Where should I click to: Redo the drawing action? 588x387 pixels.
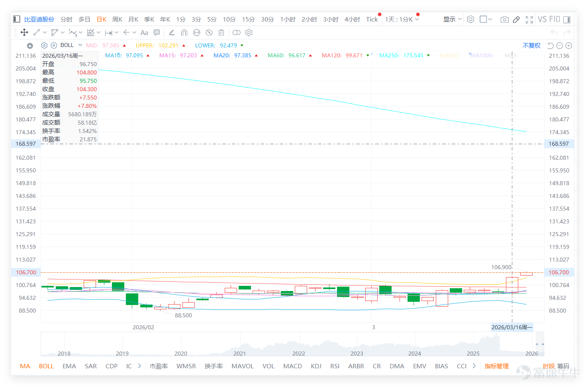pos(567,32)
